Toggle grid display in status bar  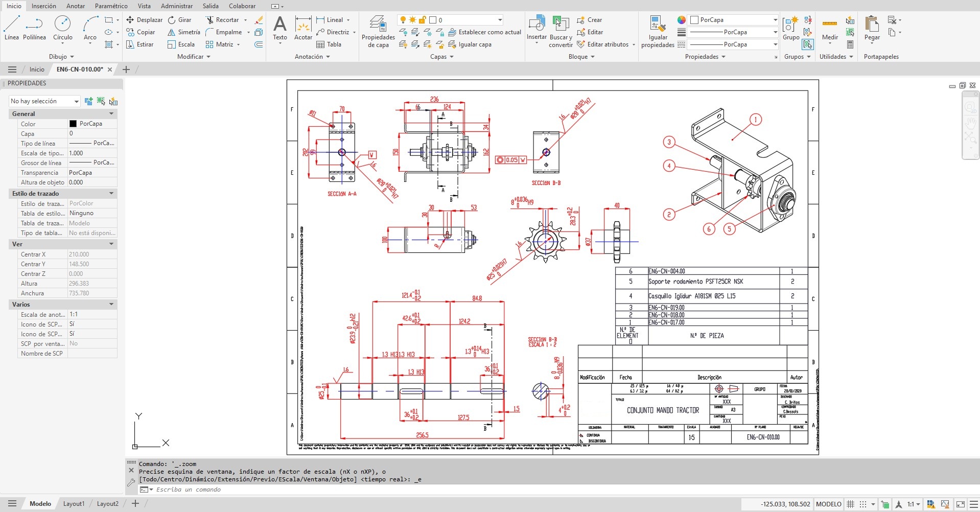click(x=850, y=504)
